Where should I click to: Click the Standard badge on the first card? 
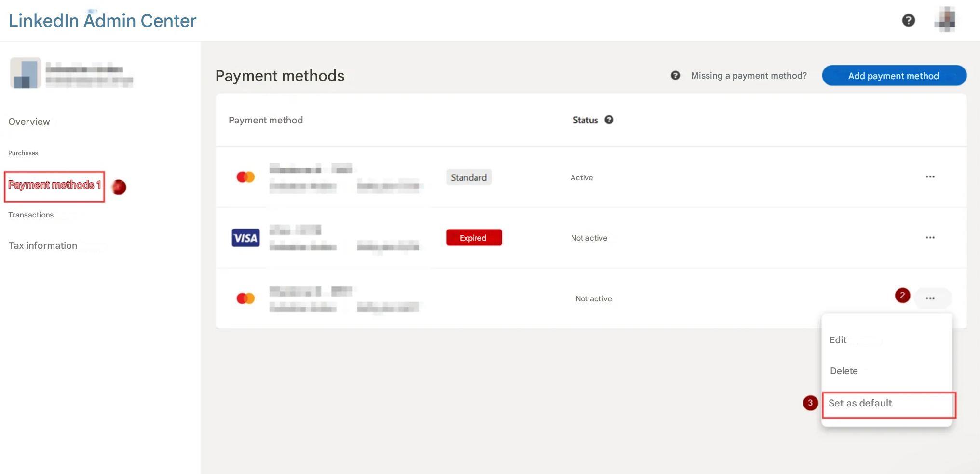tap(469, 177)
